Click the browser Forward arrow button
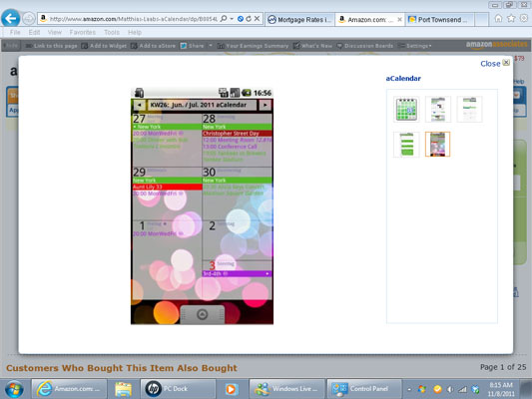The image size is (532, 399). pyautogui.click(x=29, y=19)
